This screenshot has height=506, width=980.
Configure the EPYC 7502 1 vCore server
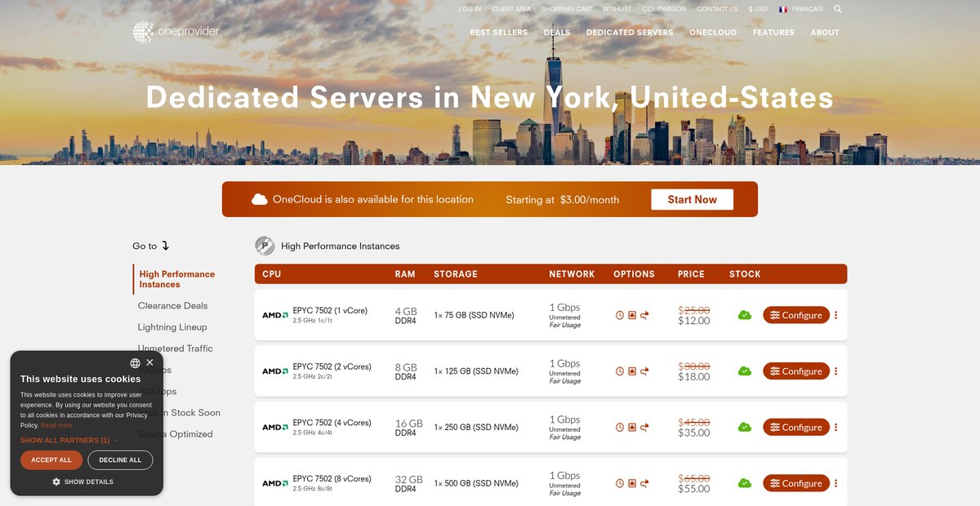pyautogui.click(x=796, y=315)
